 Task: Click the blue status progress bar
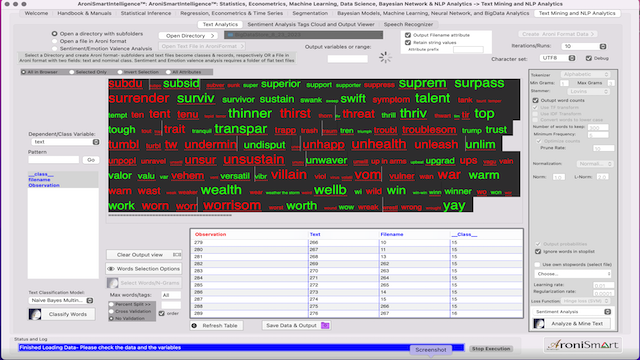coord(241,348)
